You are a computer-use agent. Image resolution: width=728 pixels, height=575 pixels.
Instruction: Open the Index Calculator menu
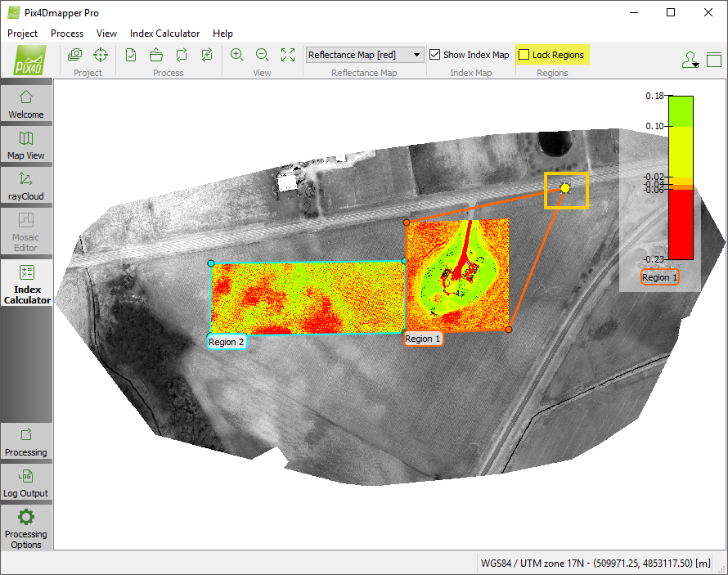point(164,34)
